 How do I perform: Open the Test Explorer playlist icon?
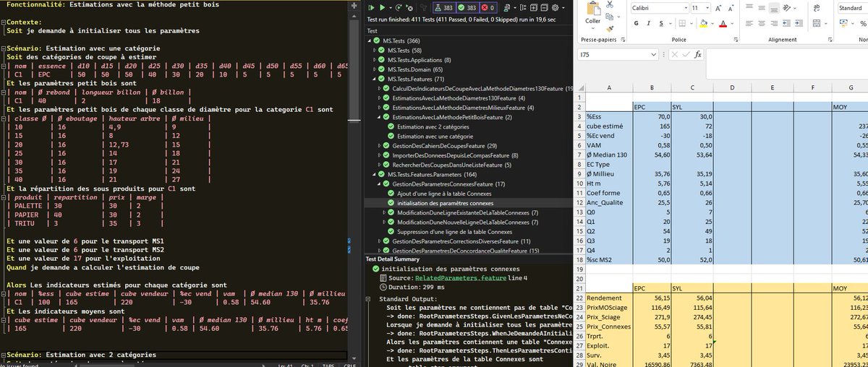coord(507,8)
